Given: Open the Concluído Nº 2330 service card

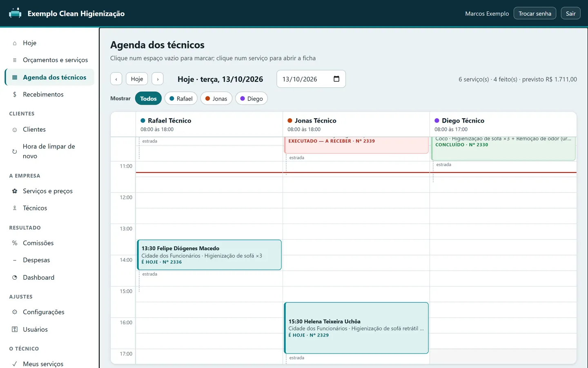Looking at the screenshot, I should (503, 148).
